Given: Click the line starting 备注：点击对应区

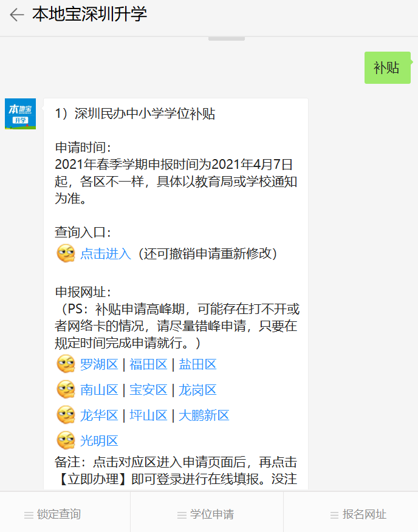Looking at the screenshot, I should click(x=176, y=462).
